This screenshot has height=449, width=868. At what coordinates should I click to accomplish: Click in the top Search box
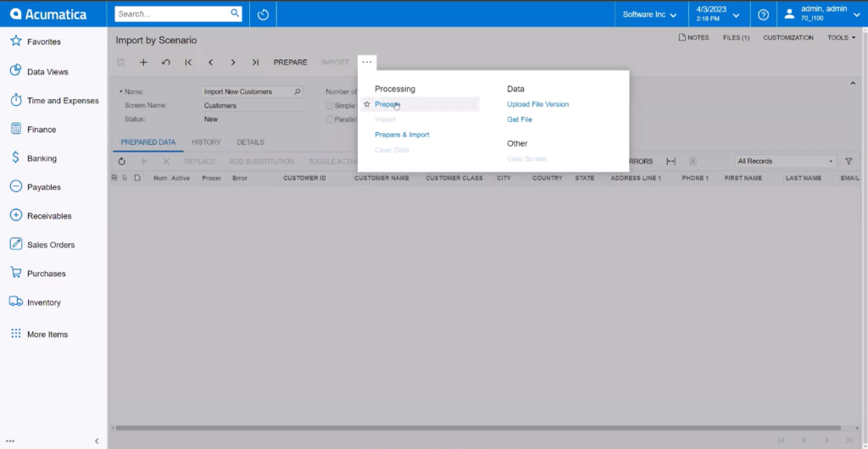click(173, 14)
